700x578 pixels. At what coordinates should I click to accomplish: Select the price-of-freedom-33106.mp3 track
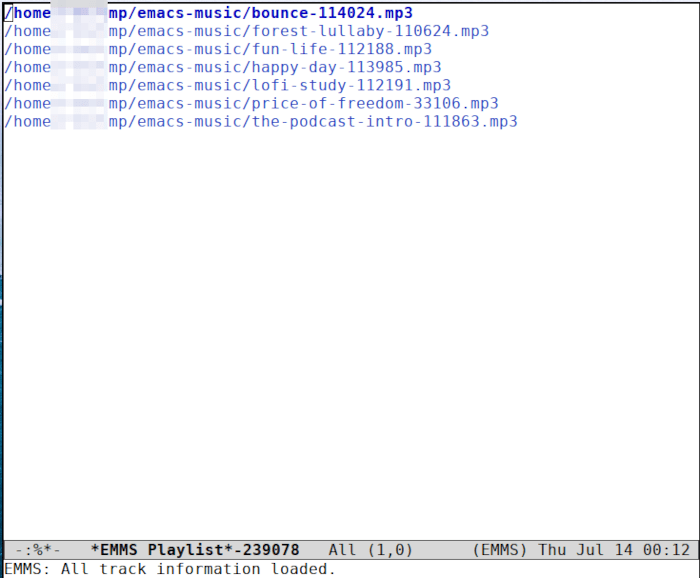[x=251, y=104]
